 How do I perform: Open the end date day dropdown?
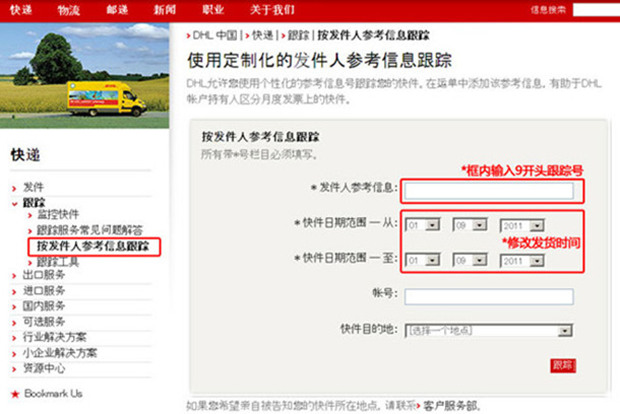pos(422,261)
